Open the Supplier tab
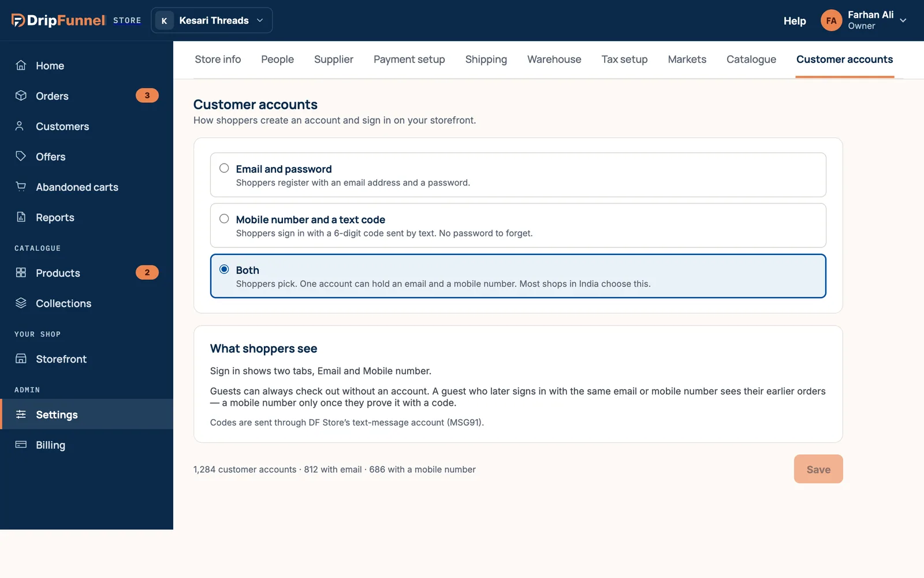This screenshot has width=924, height=578. tap(333, 60)
